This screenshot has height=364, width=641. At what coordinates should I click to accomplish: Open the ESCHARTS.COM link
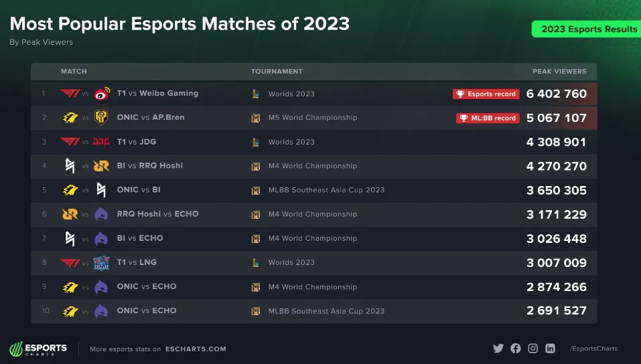point(196,349)
